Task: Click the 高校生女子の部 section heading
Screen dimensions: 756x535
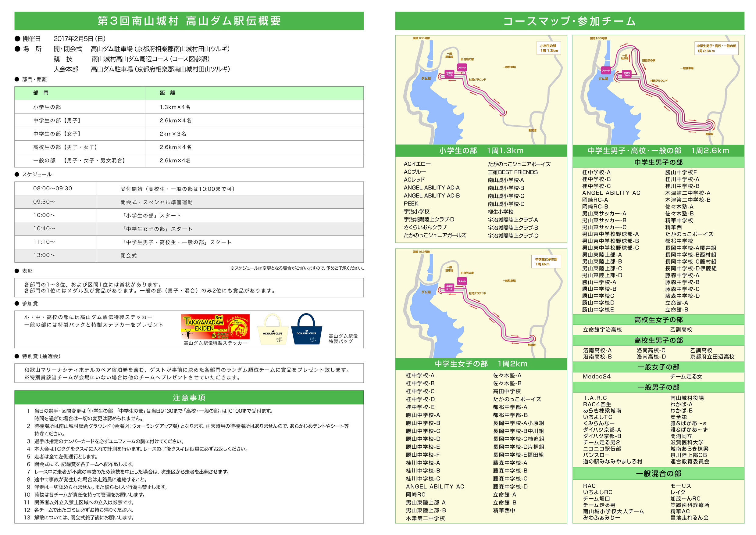Action: [658, 320]
